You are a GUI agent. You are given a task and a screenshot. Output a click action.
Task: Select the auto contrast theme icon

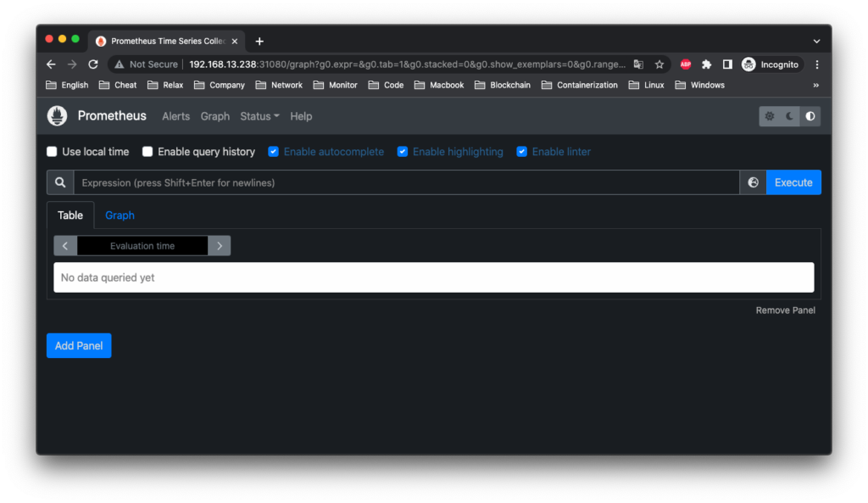(x=810, y=116)
